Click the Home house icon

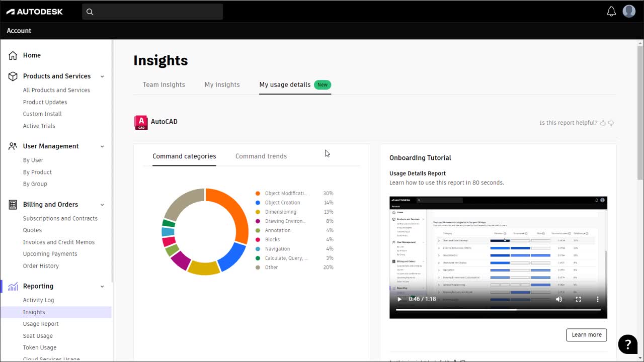click(x=13, y=55)
